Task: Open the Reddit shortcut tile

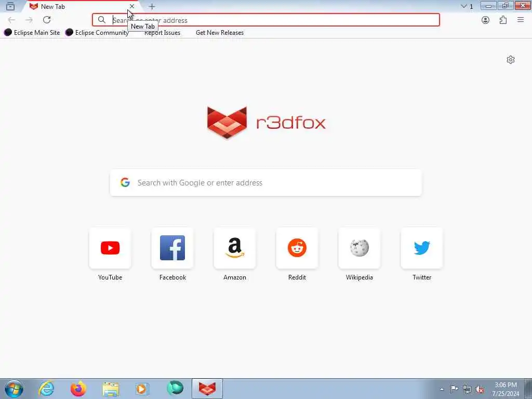Action: 297,248
